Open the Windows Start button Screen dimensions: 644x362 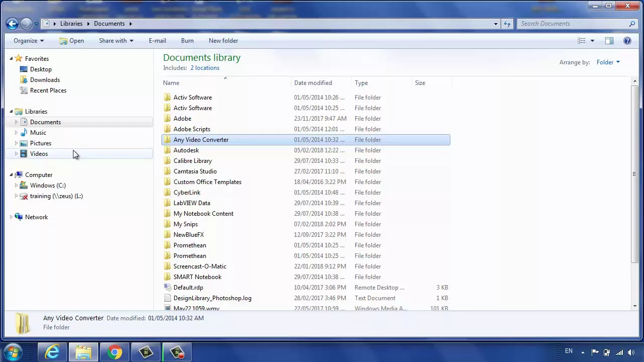[x=13, y=352]
